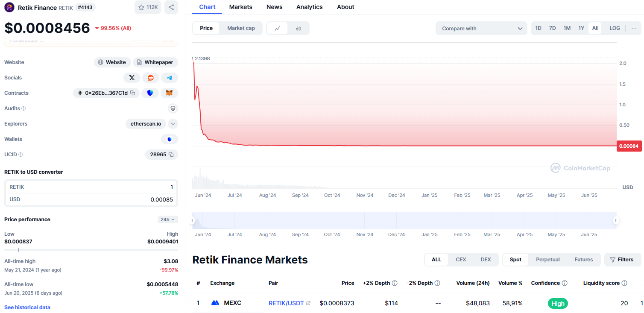Copy the UCID 28965 value
Image resolution: width=644 pixels, height=313 pixels.
(171, 155)
